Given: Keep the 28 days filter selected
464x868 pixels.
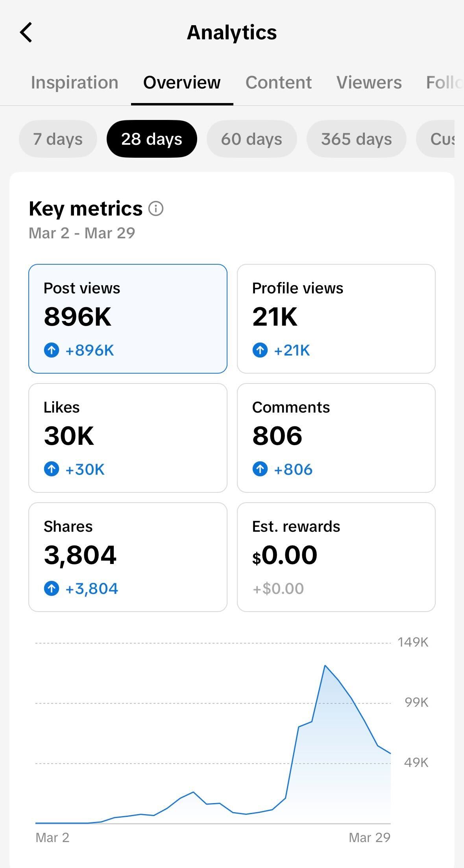Looking at the screenshot, I should point(152,138).
